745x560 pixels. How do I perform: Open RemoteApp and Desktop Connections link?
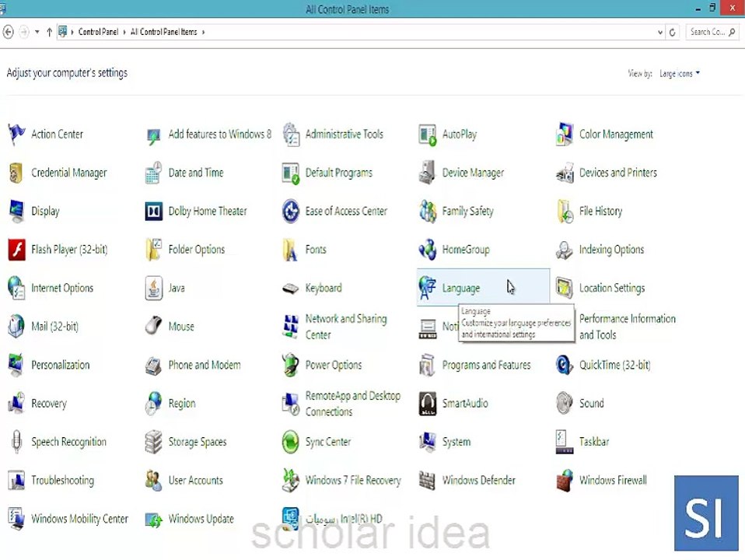click(353, 404)
